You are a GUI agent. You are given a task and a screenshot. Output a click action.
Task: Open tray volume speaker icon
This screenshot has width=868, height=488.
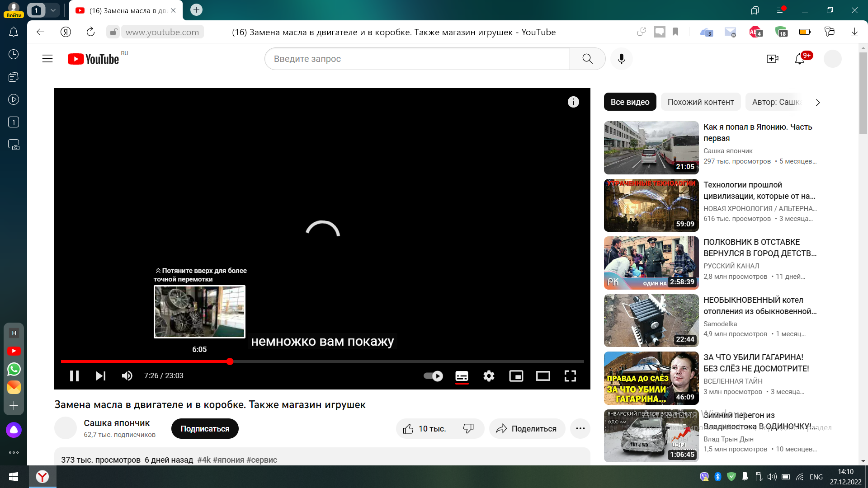(x=772, y=477)
